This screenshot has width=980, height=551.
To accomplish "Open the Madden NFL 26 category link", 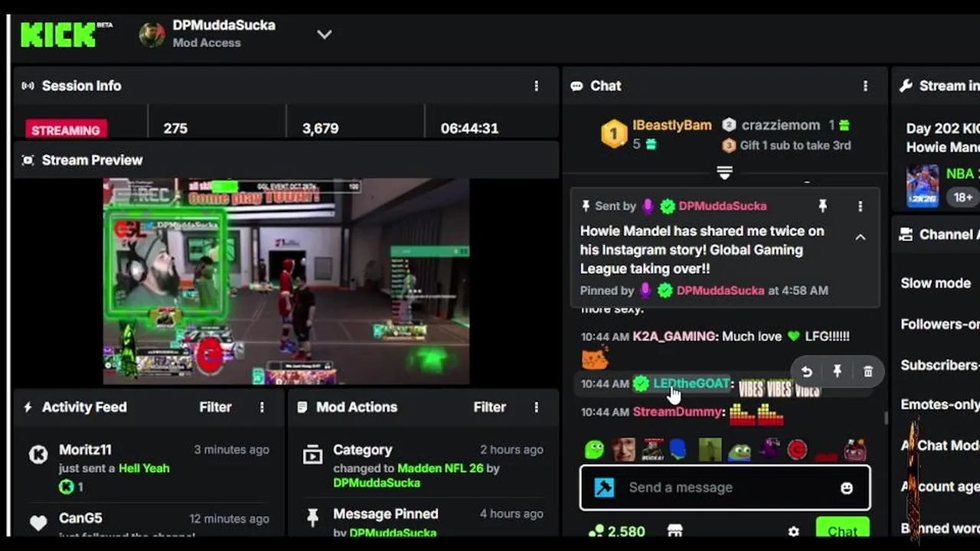I will point(440,468).
